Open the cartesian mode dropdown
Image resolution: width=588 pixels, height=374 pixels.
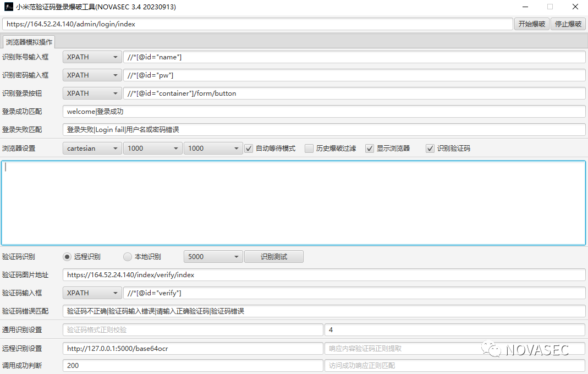pyautogui.click(x=92, y=148)
